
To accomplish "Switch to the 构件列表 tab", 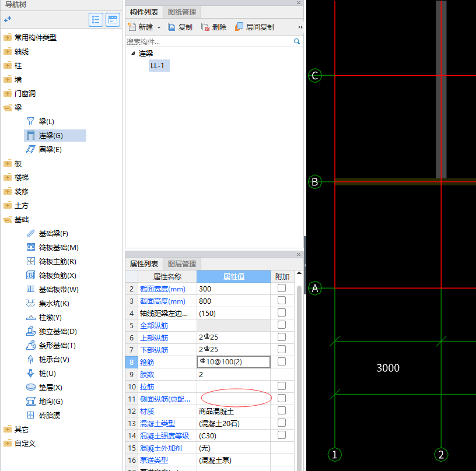I will pos(144,12).
